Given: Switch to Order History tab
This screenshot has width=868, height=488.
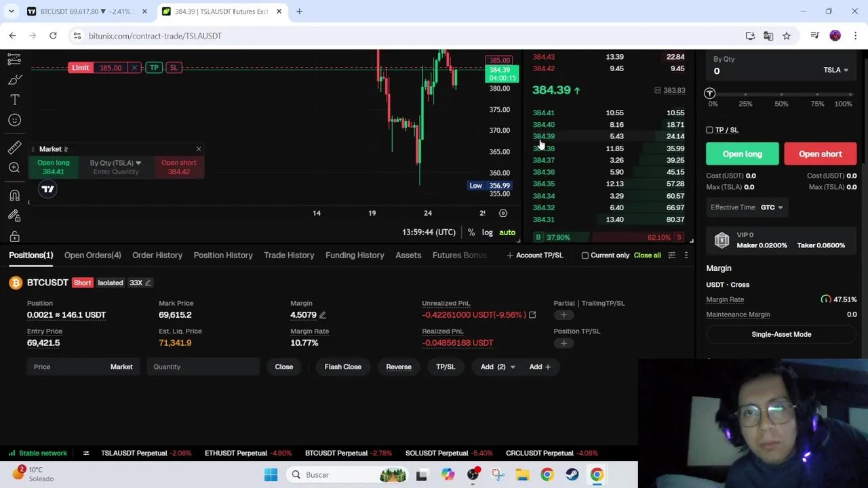Looking at the screenshot, I should coord(157,256).
